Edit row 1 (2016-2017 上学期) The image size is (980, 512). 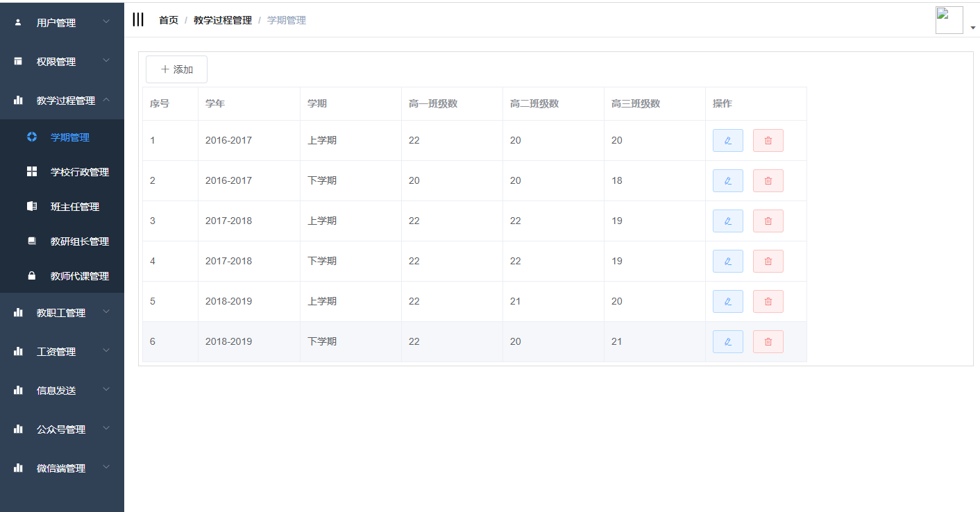point(728,140)
